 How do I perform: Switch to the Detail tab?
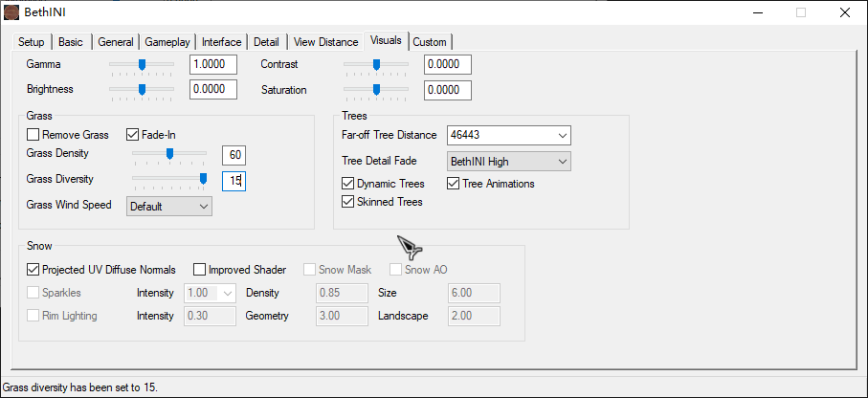point(266,42)
